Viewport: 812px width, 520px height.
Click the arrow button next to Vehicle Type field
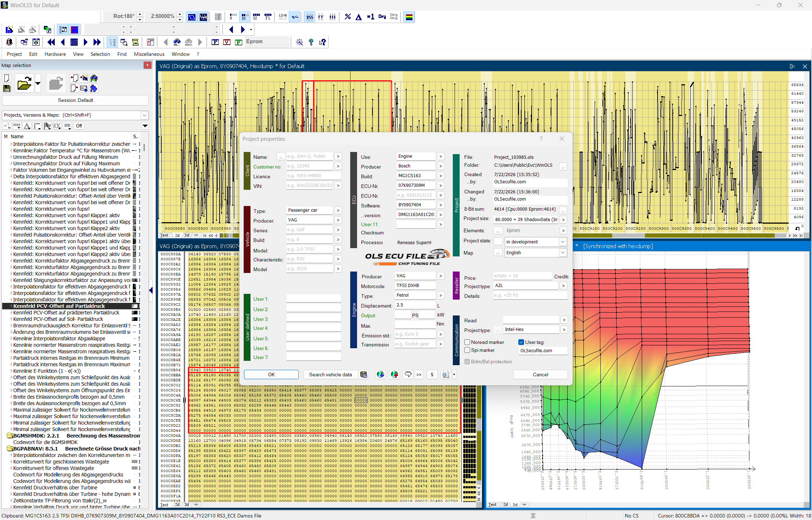coord(338,210)
